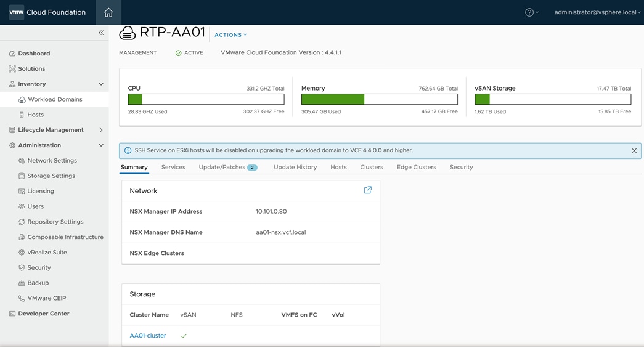This screenshot has height=348, width=644.
Task: Click the Users icon in sidebar
Action: coord(22,206)
